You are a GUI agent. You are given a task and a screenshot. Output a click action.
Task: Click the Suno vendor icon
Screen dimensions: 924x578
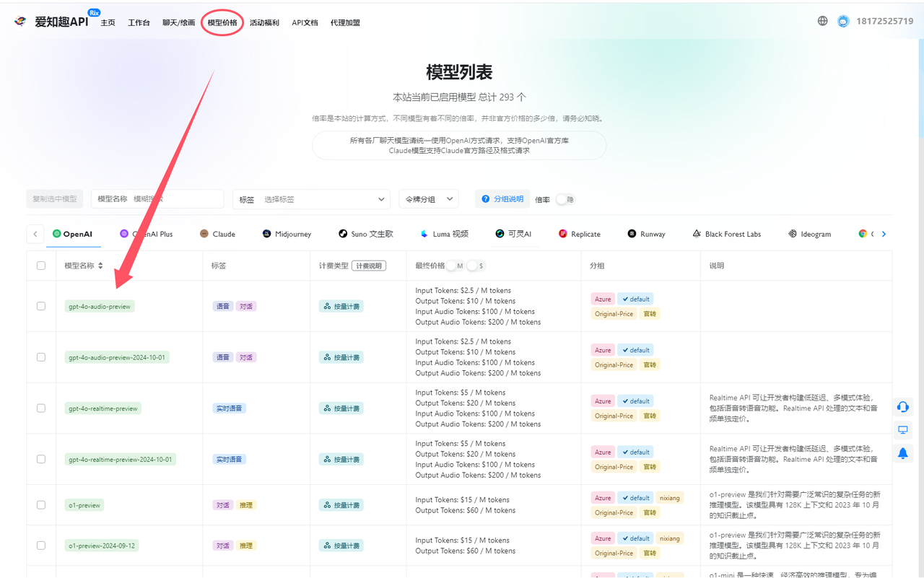coord(343,234)
